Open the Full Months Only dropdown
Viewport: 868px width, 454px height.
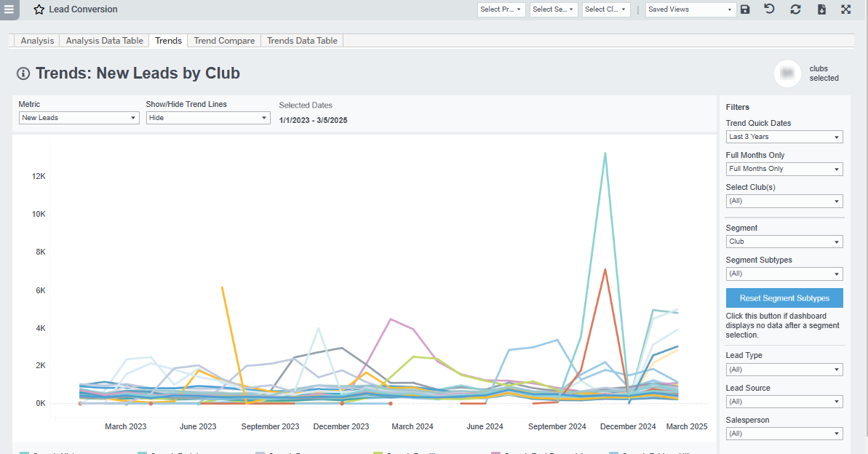coord(784,168)
